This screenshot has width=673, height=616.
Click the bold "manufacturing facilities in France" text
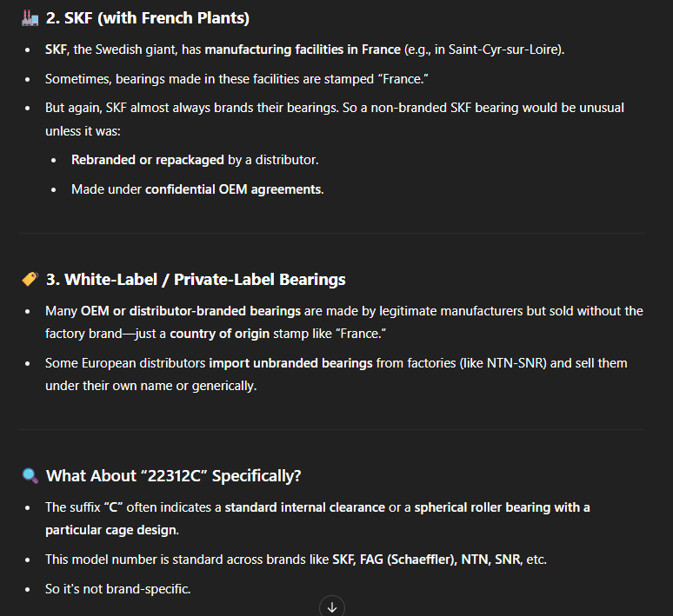point(303,50)
